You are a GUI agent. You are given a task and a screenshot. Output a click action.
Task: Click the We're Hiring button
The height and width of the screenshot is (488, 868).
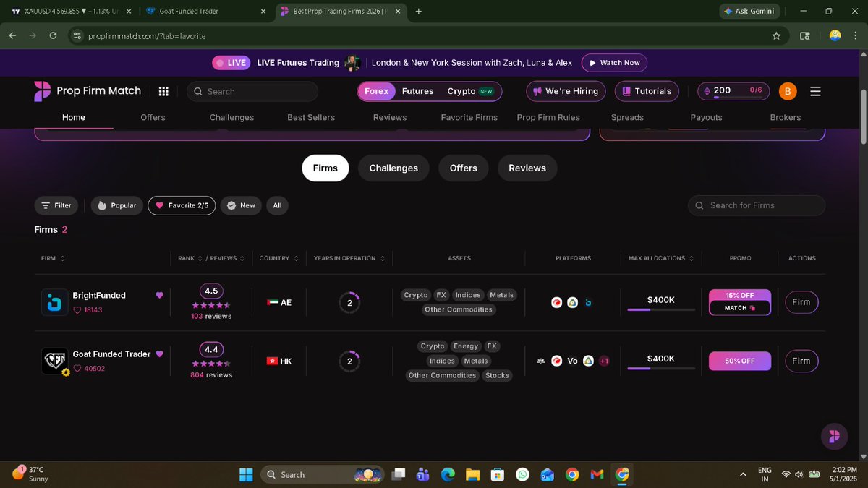[x=566, y=91]
